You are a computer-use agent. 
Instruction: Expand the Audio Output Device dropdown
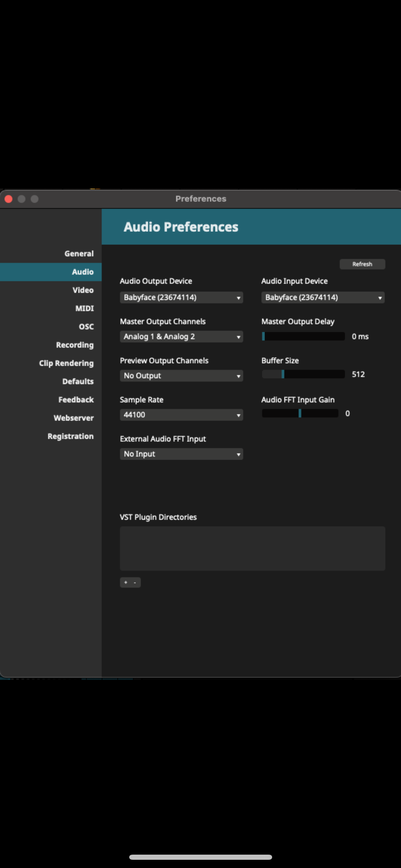181,297
